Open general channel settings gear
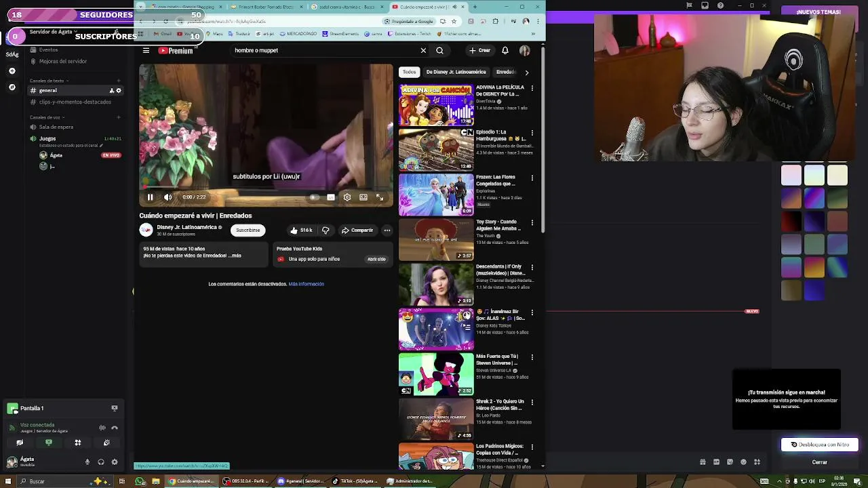This screenshot has width=868, height=488. point(119,90)
